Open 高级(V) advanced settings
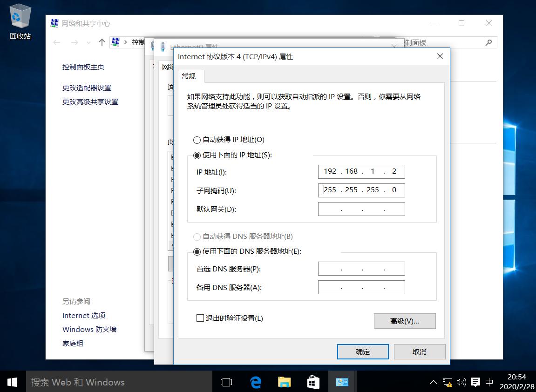The height and width of the screenshot is (392, 536). pos(404,321)
